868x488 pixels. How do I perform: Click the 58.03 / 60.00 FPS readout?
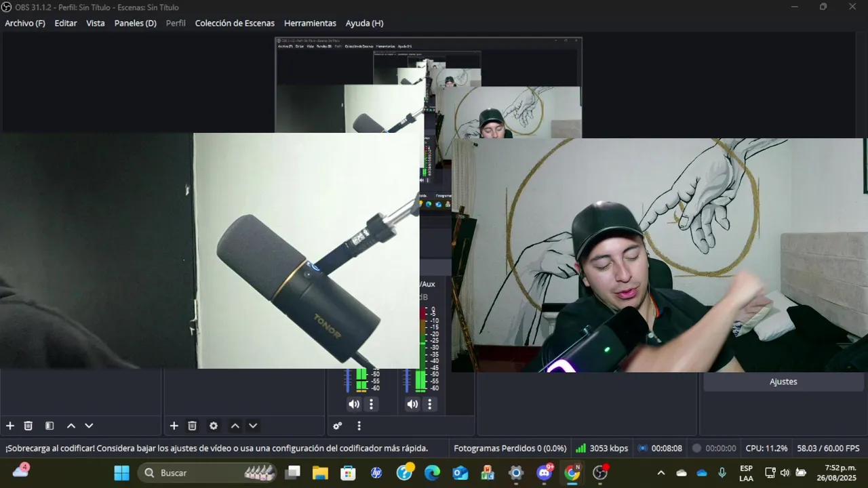click(x=828, y=448)
